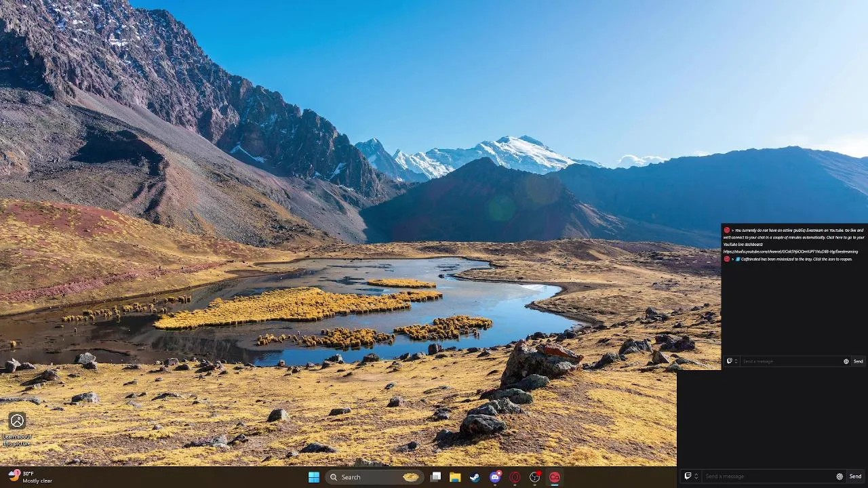Open the Casterlabs Caffeinated taskbar icon
Image resolution: width=868 pixels, height=488 pixels.
coord(555,477)
